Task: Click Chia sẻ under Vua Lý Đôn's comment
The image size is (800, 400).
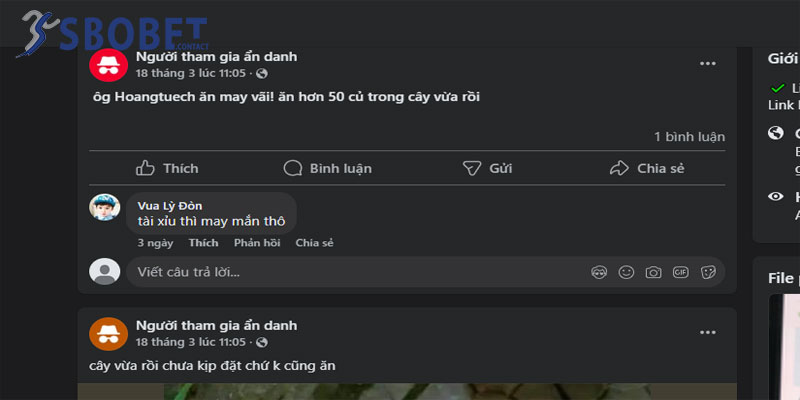Action: tap(314, 243)
